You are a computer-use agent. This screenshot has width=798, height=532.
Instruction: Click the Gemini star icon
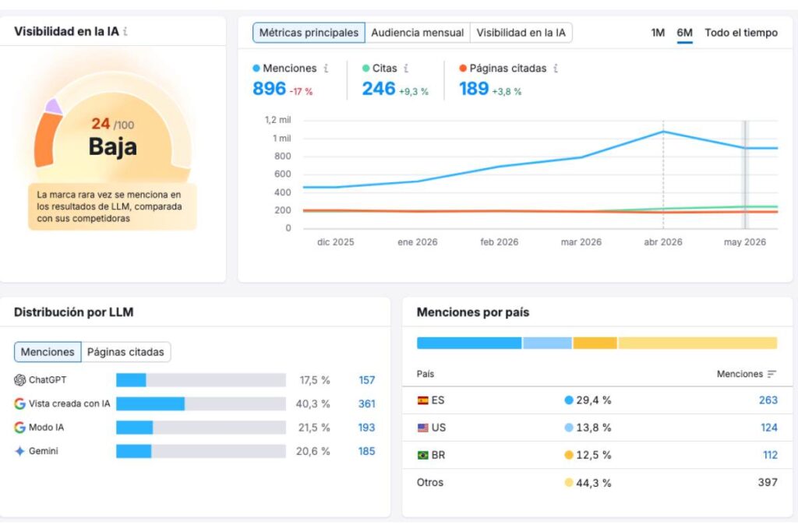pos(19,451)
